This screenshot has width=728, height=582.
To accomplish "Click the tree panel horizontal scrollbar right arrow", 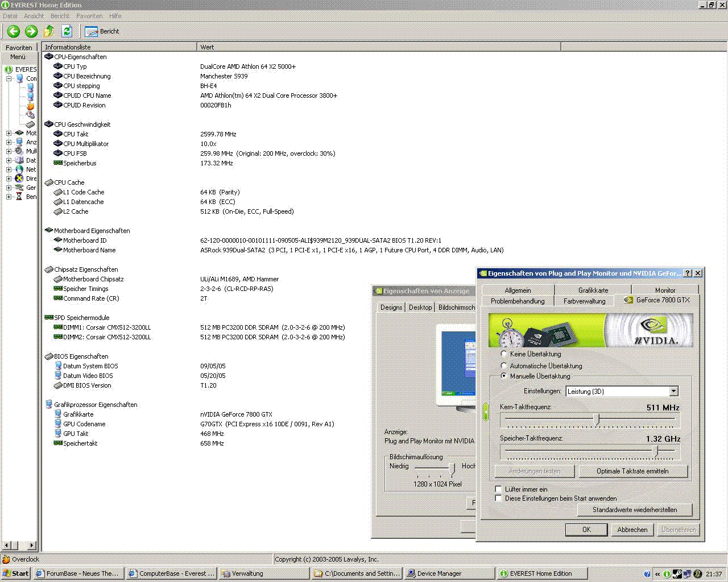I will (32, 546).
